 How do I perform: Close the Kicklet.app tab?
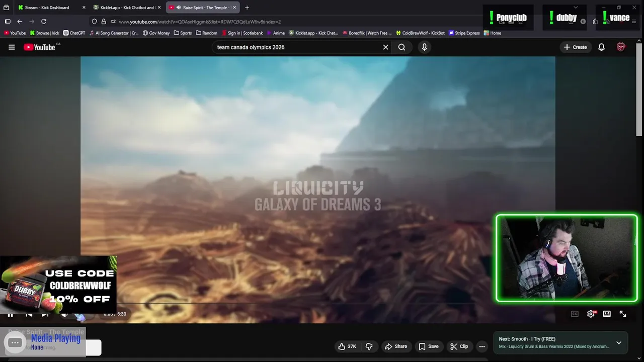pyautogui.click(x=159, y=8)
